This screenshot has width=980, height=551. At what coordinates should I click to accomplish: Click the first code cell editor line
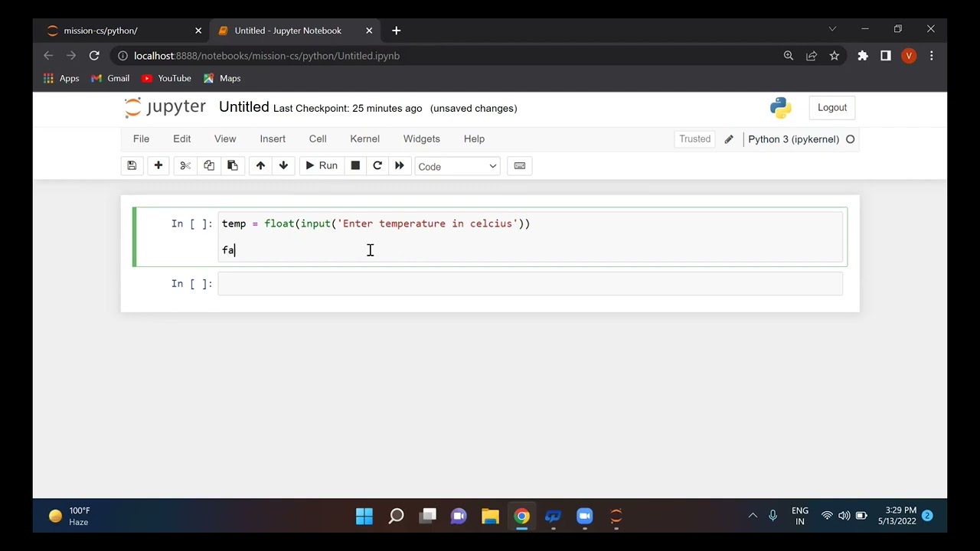[x=530, y=223]
